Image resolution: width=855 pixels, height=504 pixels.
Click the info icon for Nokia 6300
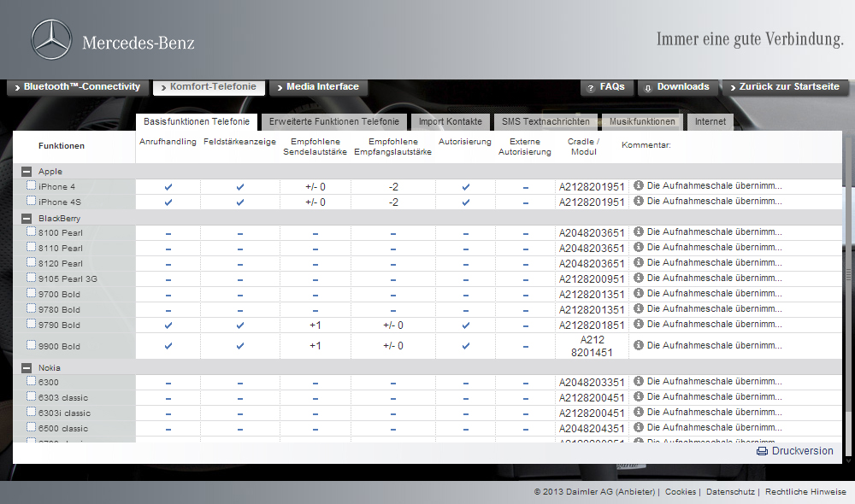coord(639,382)
